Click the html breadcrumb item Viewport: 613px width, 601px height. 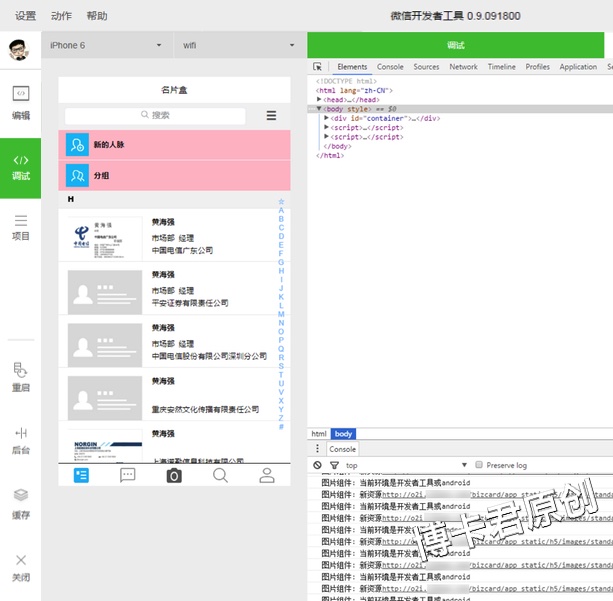click(319, 434)
